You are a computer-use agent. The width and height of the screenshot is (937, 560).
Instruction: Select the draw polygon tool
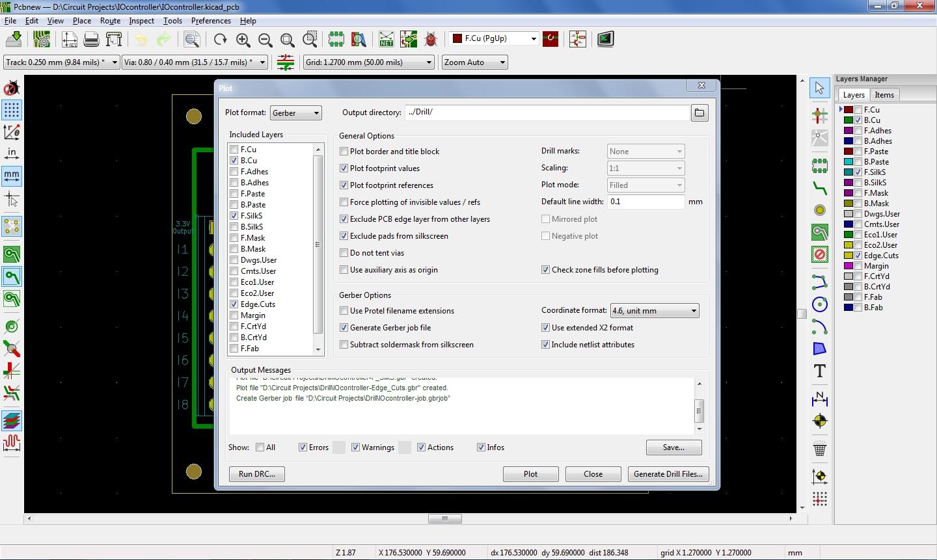point(820,349)
